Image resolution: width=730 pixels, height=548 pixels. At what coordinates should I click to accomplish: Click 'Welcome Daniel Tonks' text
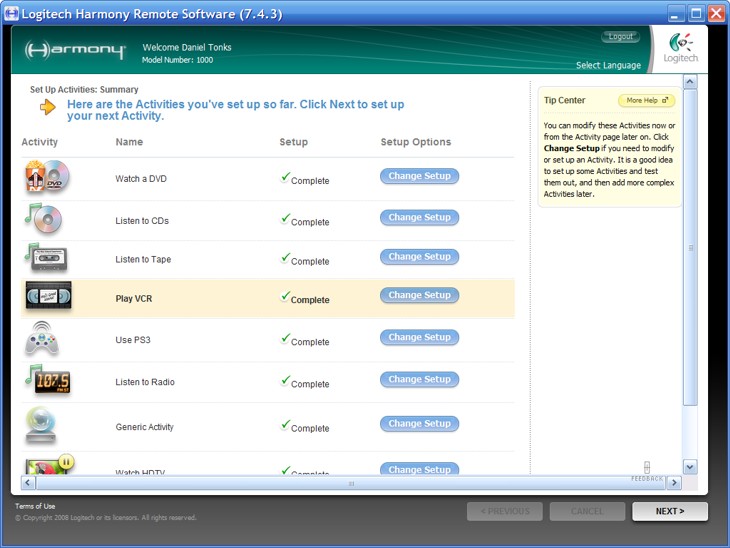pyautogui.click(x=187, y=47)
